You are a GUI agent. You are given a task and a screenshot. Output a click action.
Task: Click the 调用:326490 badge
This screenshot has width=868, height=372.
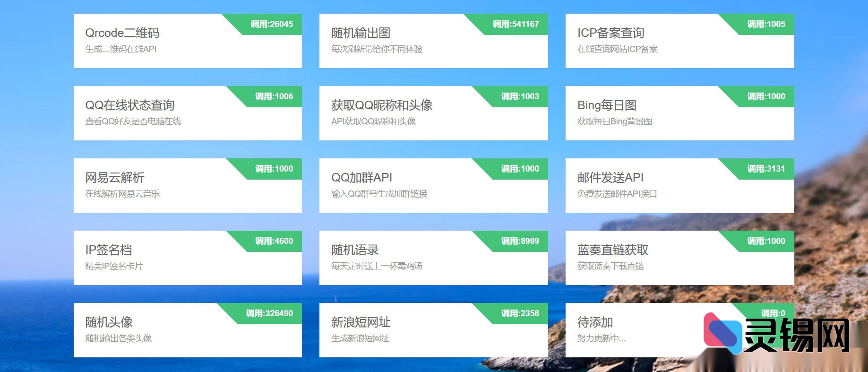point(269,313)
